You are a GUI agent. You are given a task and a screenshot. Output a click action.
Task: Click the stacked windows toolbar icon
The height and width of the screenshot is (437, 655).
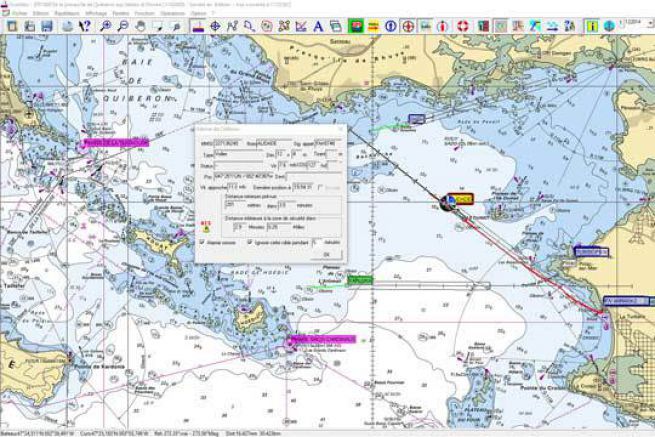pos(335,26)
